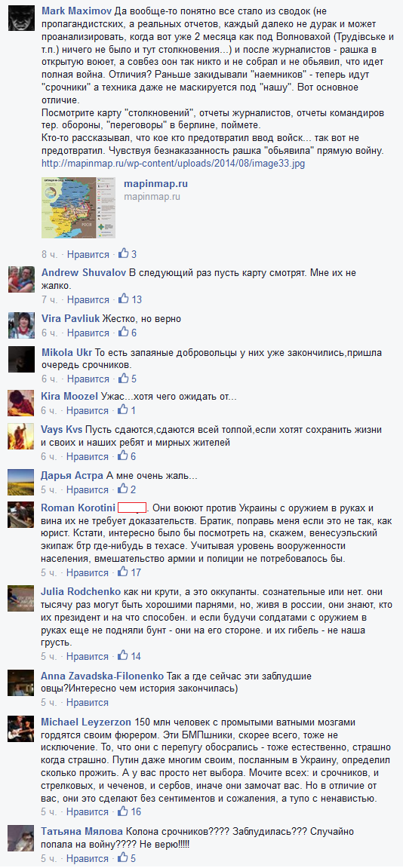Viewport: 403px width, 868px height.
Task: Click the thumbs-up icon on Roman Korotini's comment
Action: tap(124, 572)
